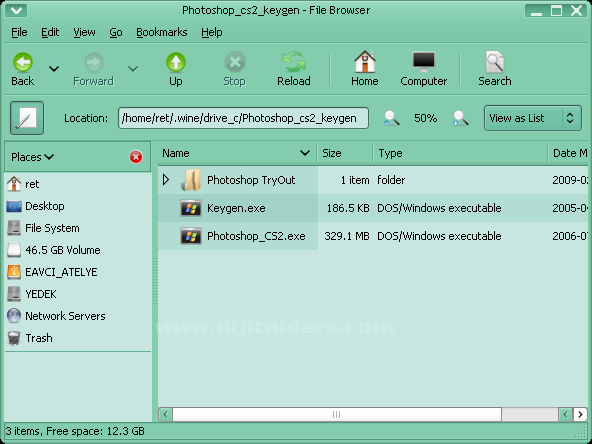Click the 329.1 MB size cell
Viewport: 592px width, 444px height.
347,236
